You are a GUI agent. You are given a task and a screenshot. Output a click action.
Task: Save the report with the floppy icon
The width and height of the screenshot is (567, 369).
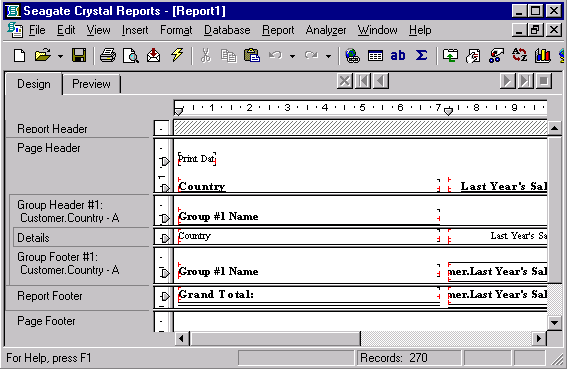click(x=79, y=56)
